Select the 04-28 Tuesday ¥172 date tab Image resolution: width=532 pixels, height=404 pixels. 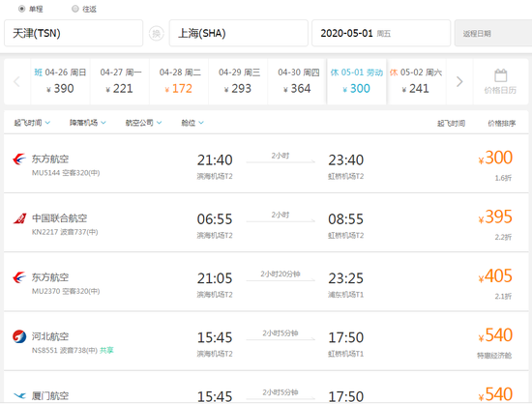tap(179, 81)
